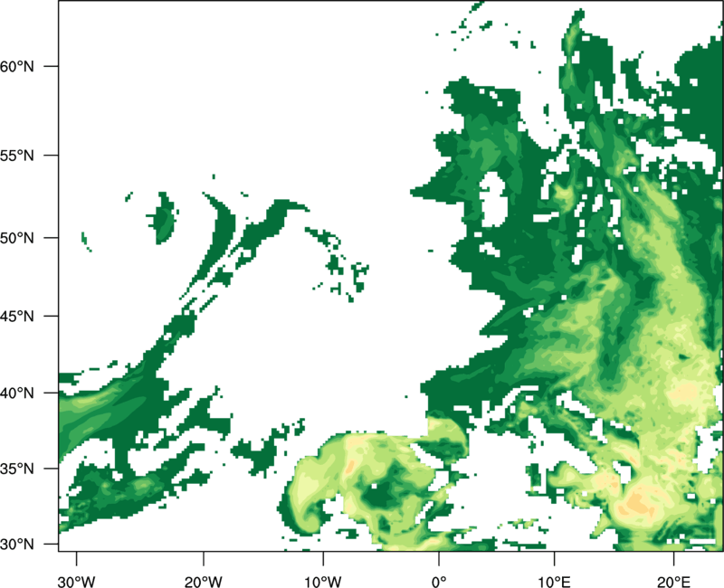Select the 0° longitude label

[x=439, y=582]
